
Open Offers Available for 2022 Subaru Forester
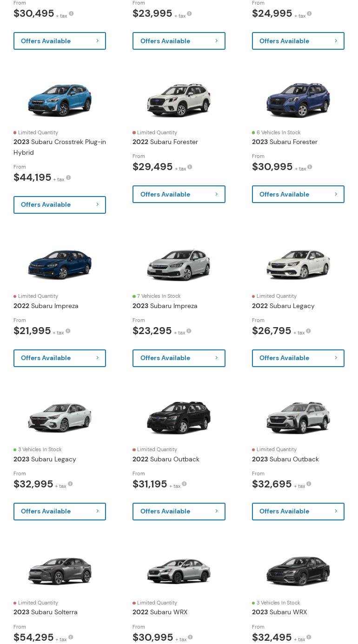(179, 194)
